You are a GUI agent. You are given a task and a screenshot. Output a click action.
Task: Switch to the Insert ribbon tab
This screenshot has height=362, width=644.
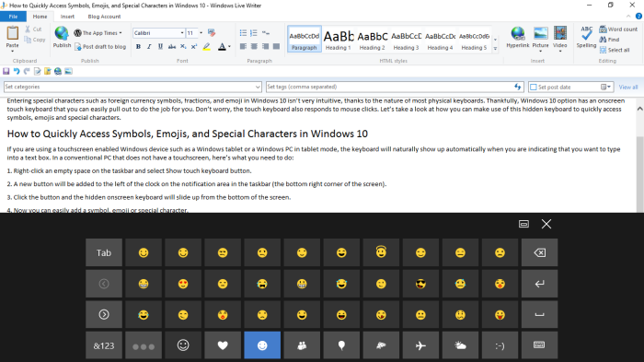(67, 17)
